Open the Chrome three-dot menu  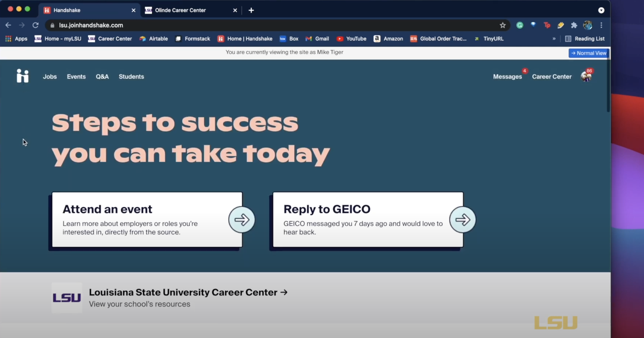pyautogui.click(x=601, y=25)
